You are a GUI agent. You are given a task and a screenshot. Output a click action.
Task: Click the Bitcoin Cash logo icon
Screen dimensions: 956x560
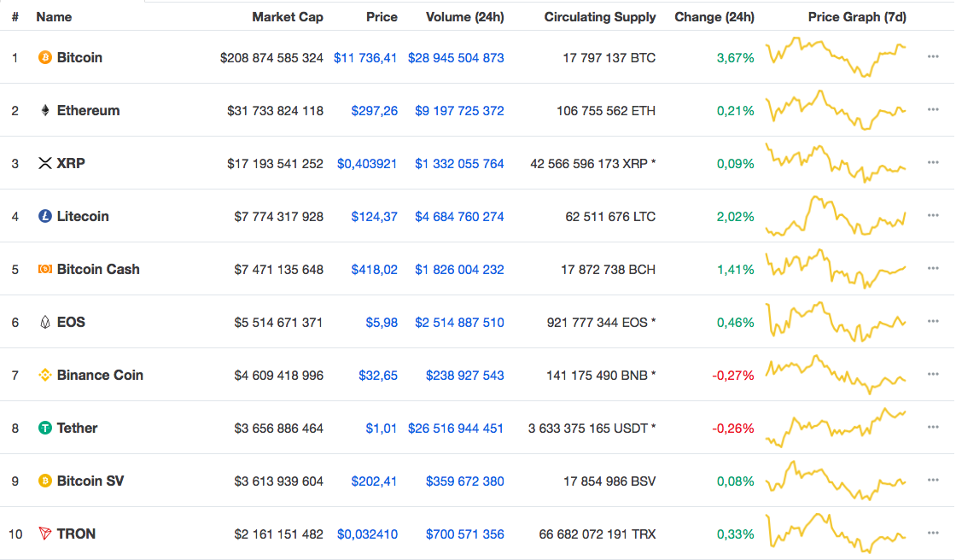pos(45,269)
